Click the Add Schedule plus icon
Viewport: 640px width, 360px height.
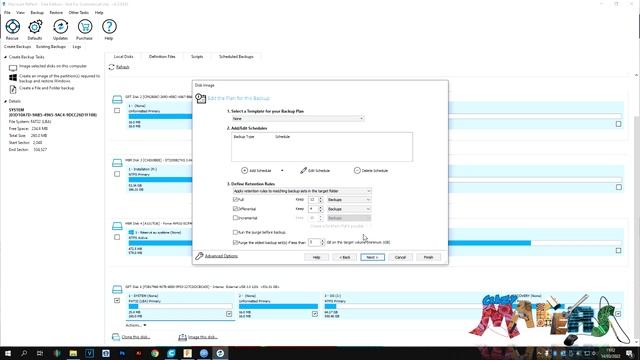[244, 170]
